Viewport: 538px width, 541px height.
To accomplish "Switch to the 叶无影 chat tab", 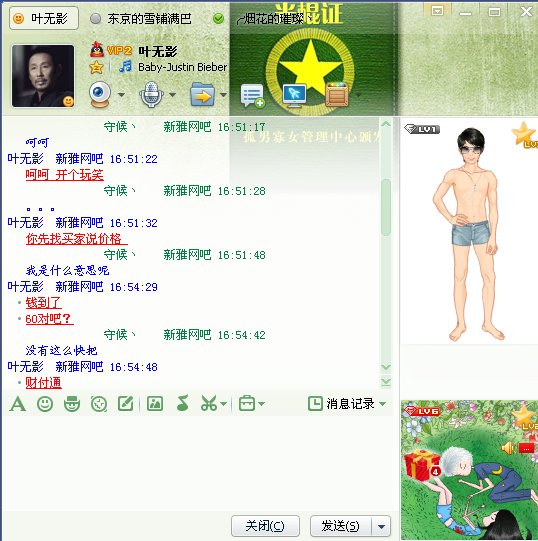I will 44,18.
